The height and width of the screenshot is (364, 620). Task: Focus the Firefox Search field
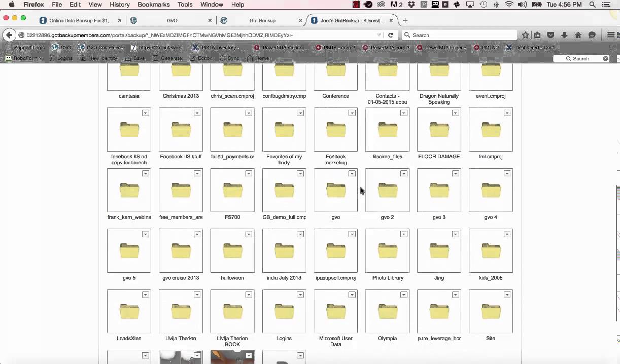(x=459, y=35)
